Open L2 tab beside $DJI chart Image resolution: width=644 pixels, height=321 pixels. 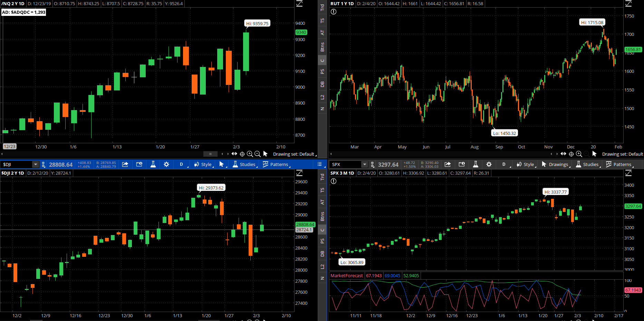322,266
